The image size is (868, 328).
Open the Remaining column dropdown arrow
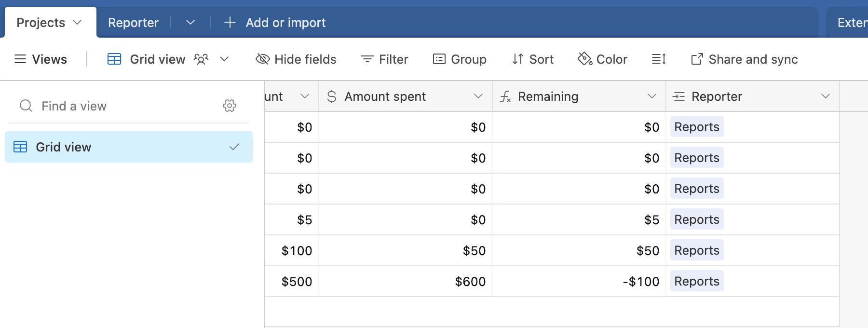652,96
